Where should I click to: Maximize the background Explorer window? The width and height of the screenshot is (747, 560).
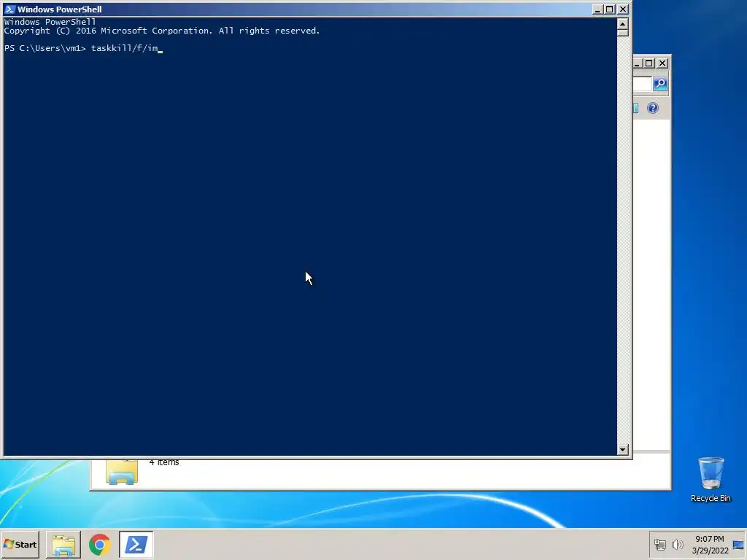pos(649,63)
